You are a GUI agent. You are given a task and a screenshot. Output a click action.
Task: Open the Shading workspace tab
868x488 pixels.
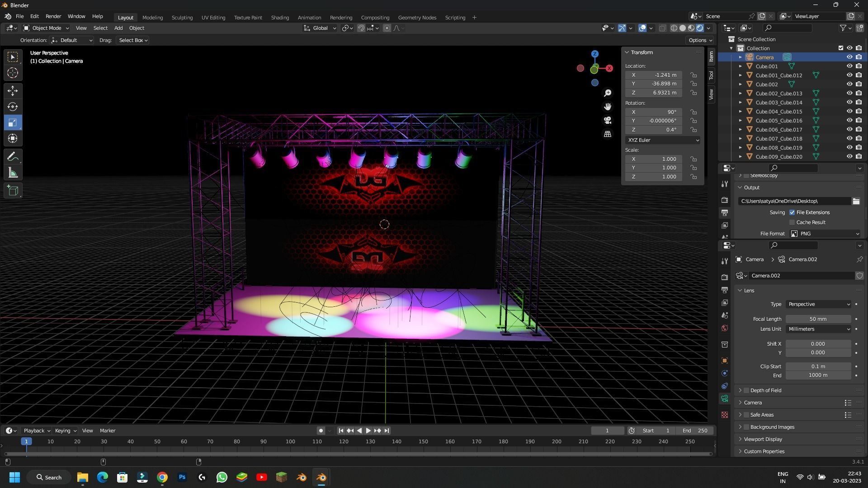click(x=280, y=18)
